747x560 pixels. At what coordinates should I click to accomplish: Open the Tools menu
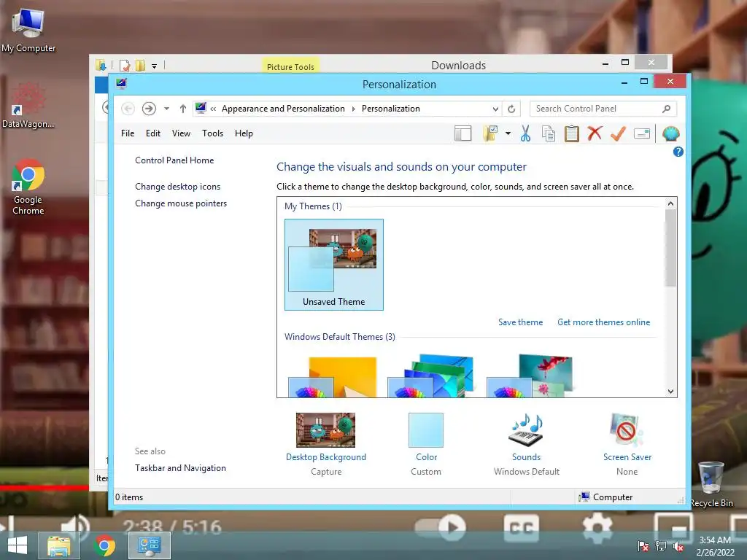[212, 133]
